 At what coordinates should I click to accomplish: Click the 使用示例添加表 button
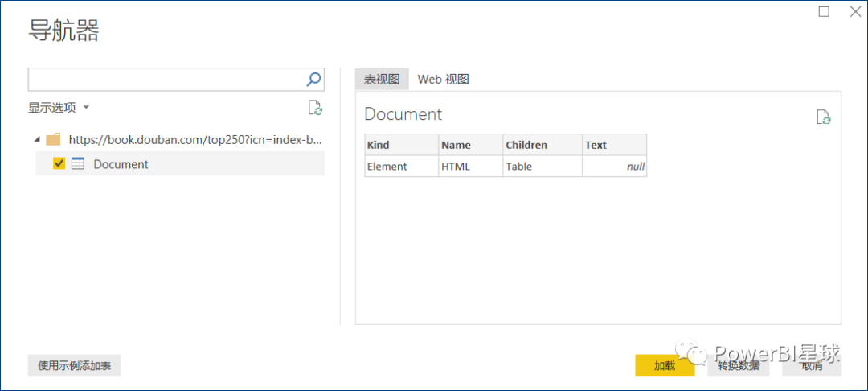[74, 365]
